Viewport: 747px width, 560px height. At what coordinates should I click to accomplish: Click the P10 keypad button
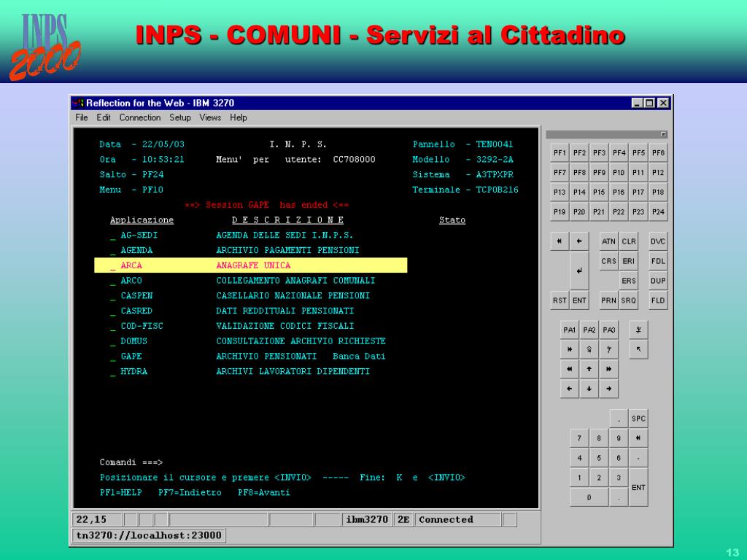pyautogui.click(x=619, y=172)
